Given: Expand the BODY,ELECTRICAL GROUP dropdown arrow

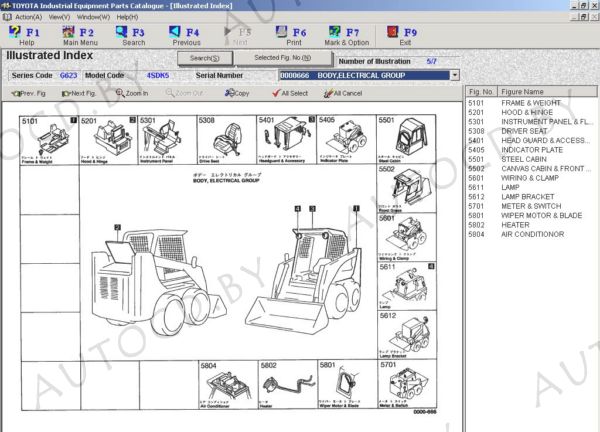Looking at the screenshot, I should [x=455, y=75].
